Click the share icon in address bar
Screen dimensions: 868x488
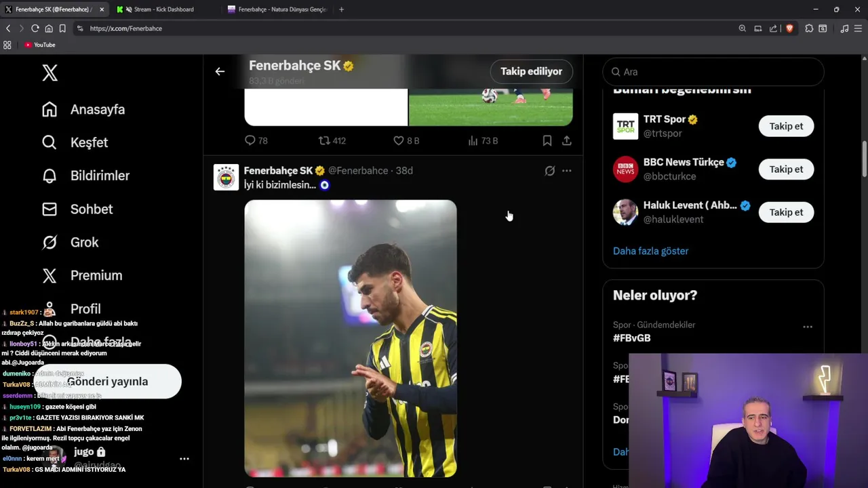(x=773, y=28)
